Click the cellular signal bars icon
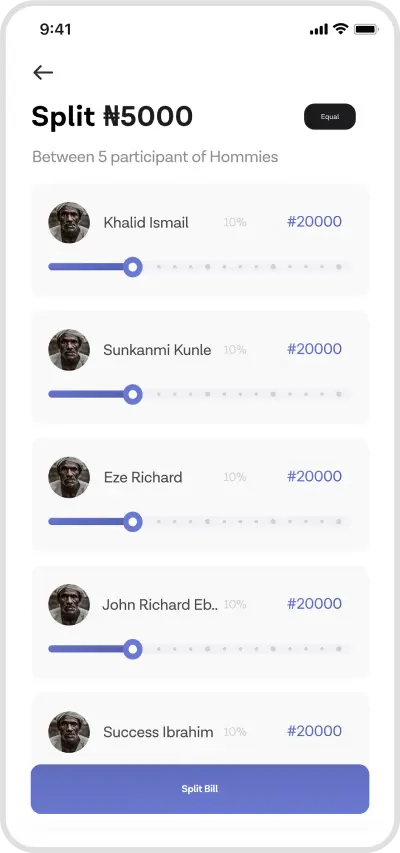The height and width of the screenshot is (853, 400). (319, 29)
